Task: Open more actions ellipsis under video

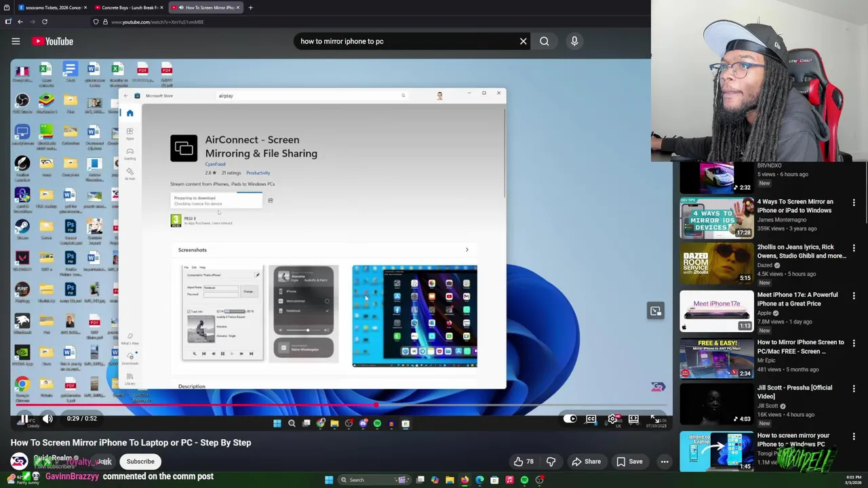Action: (x=665, y=462)
